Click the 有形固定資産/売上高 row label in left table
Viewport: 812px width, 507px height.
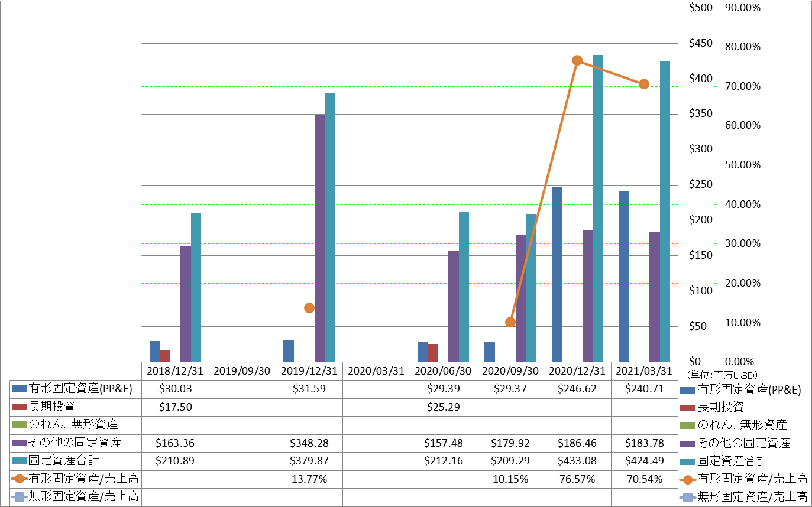pyautogui.click(x=83, y=479)
